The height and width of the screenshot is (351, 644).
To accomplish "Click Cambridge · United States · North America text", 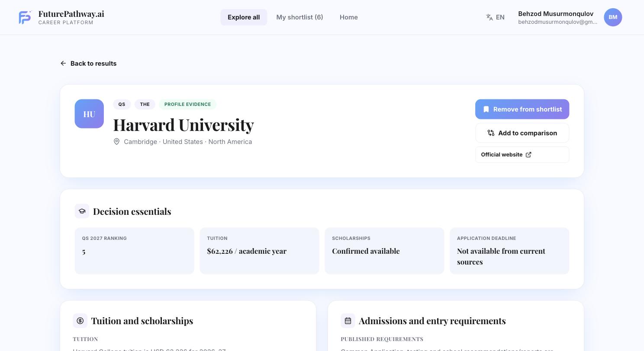I will tap(188, 142).
